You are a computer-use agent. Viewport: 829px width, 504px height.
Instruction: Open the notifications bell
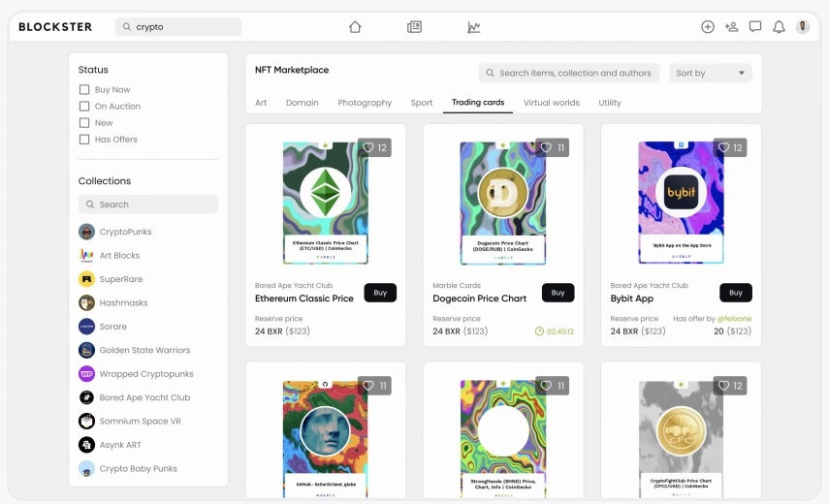point(779,26)
